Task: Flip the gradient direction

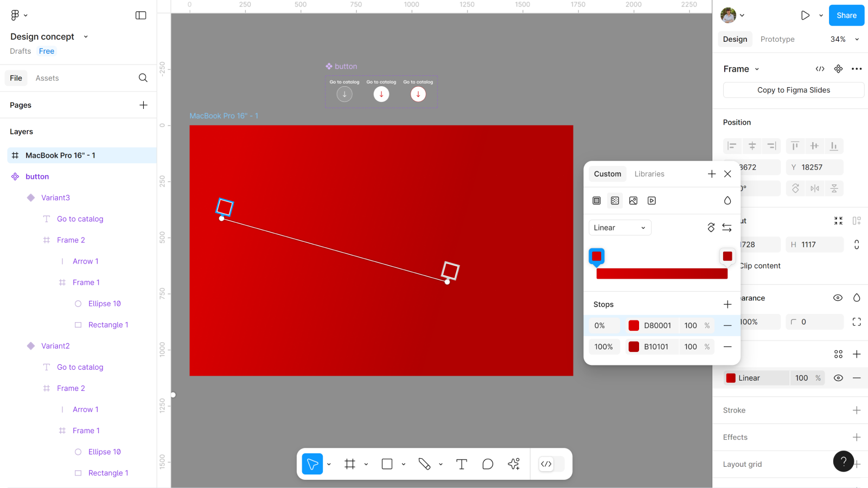Action: [x=727, y=228]
